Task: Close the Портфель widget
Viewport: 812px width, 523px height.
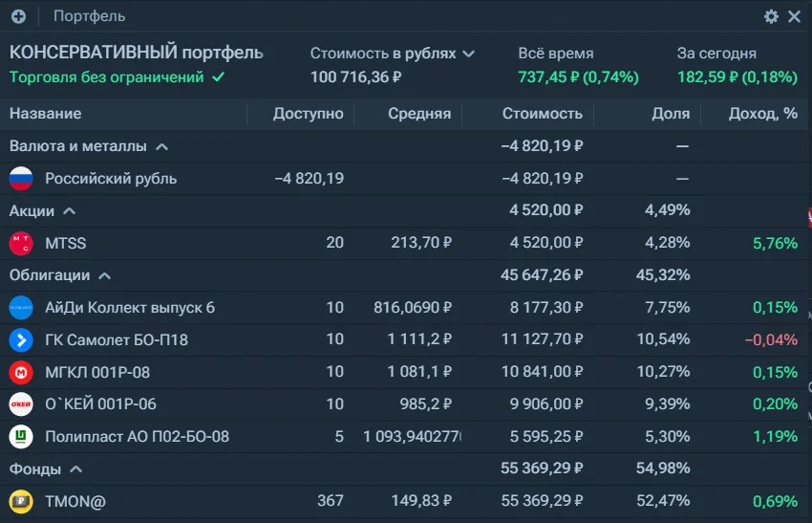Action: (795, 16)
